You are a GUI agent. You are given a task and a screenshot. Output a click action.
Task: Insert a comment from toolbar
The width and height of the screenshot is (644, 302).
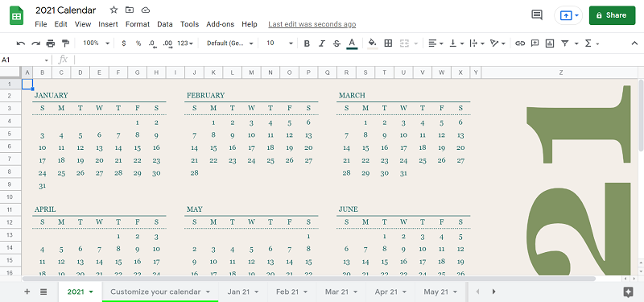click(535, 43)
